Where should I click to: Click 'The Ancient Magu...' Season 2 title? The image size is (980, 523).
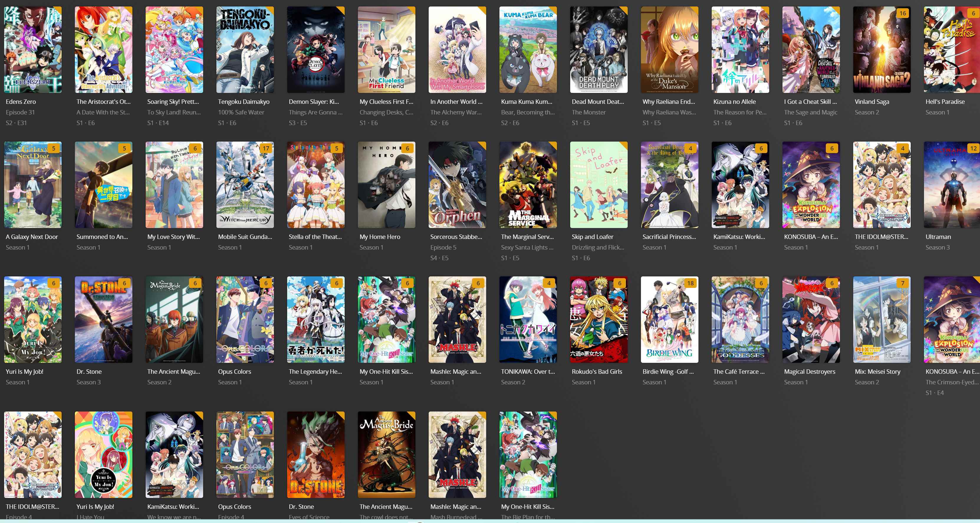pyautogui.click(x=173, y=371)
